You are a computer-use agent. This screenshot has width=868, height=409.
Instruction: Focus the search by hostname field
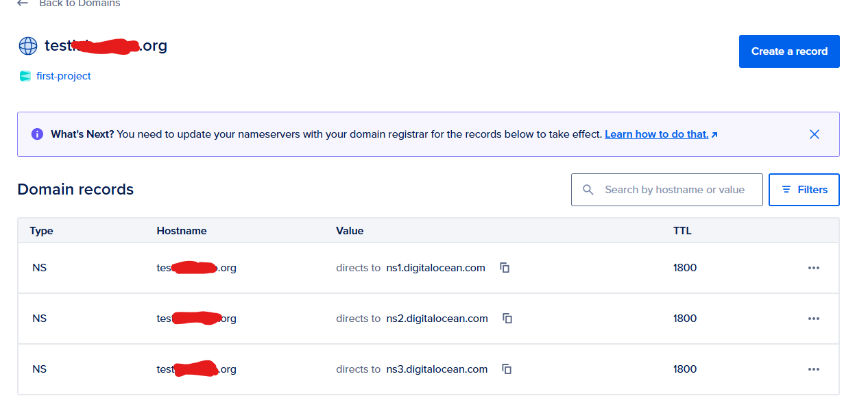click(667, 190)
